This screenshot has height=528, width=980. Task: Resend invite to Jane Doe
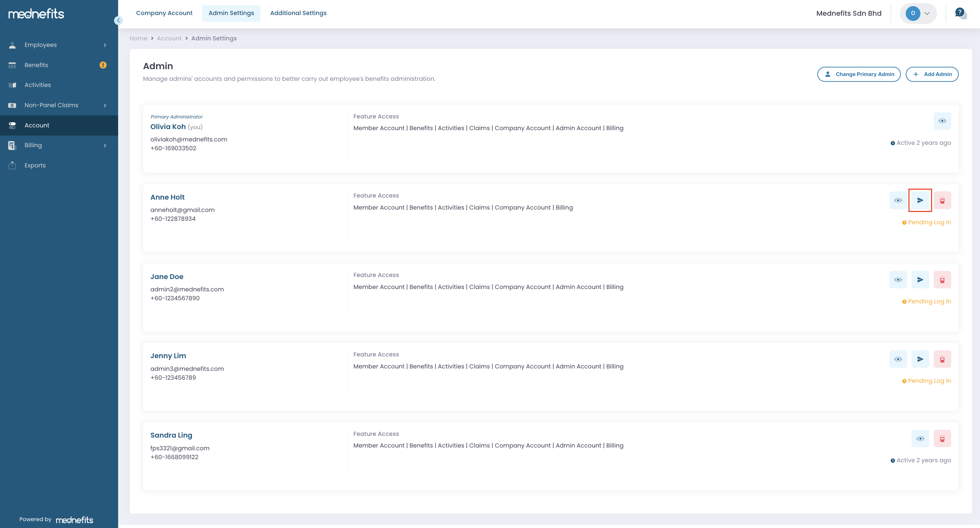(920, 280)
